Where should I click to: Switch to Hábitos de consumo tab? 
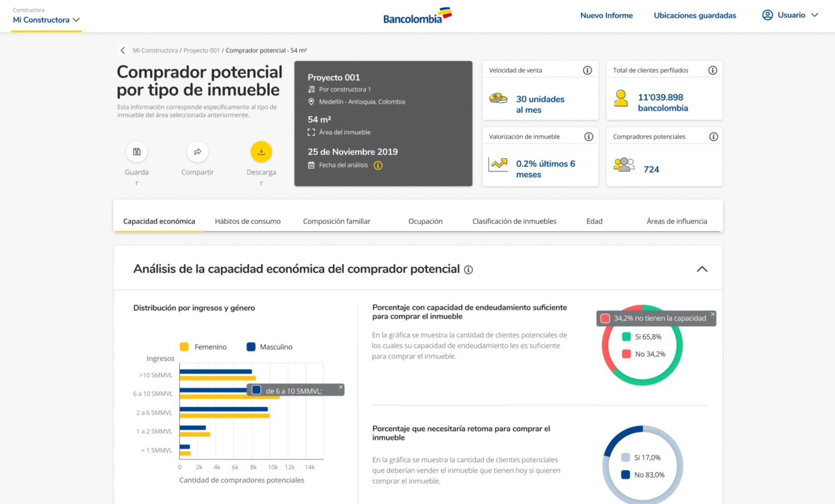click(248, 221)
